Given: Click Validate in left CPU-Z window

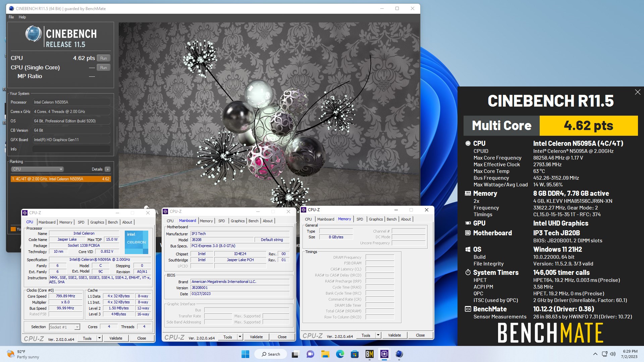Looking at the screenshot, I should pyautogui.click(x=116, y=338).
